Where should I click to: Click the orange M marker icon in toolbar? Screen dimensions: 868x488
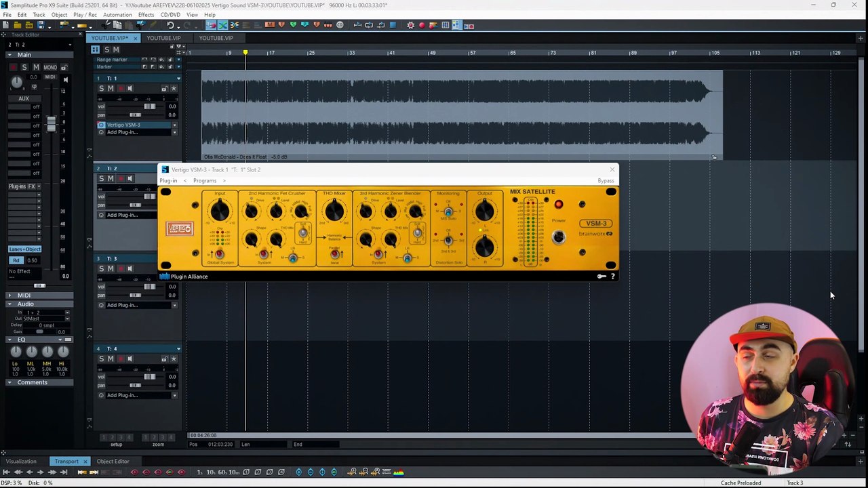[x=270, y=25]
